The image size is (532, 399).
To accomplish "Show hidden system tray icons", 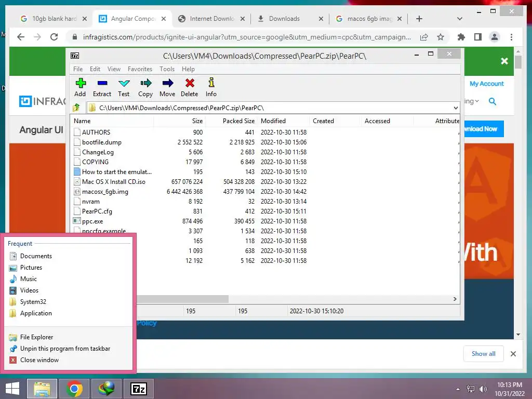I will point(458,389).
